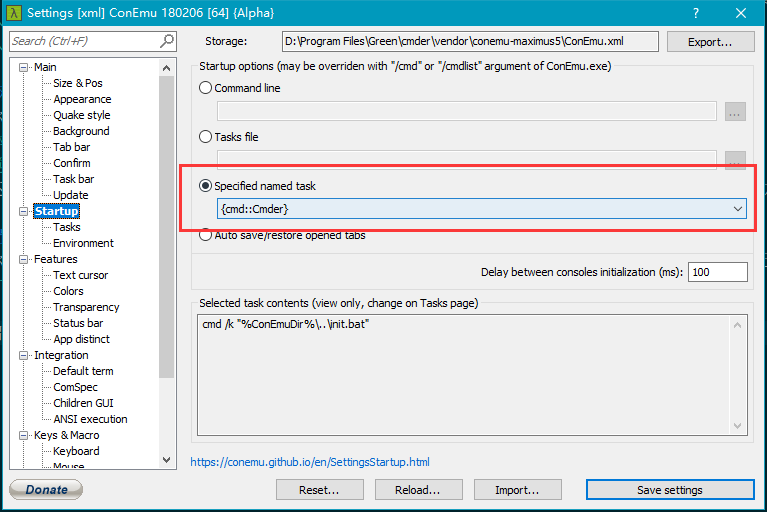
Task: Collapse the Main tree node
Action: [x=23, y=67]
